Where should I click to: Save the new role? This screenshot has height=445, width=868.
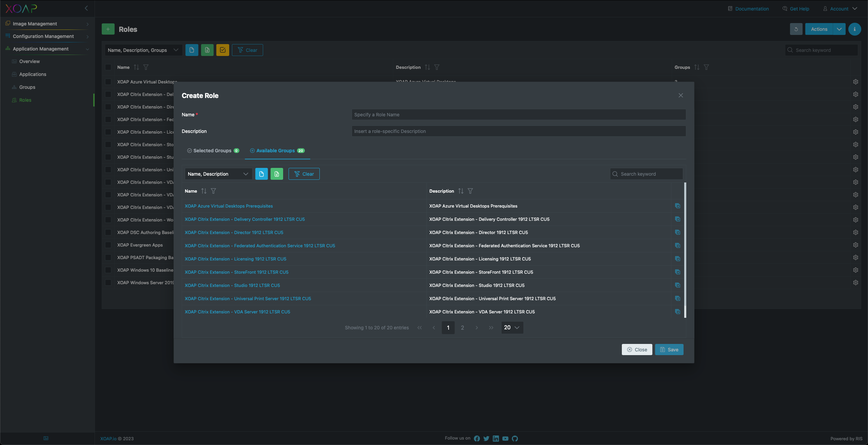click(669, 350)
